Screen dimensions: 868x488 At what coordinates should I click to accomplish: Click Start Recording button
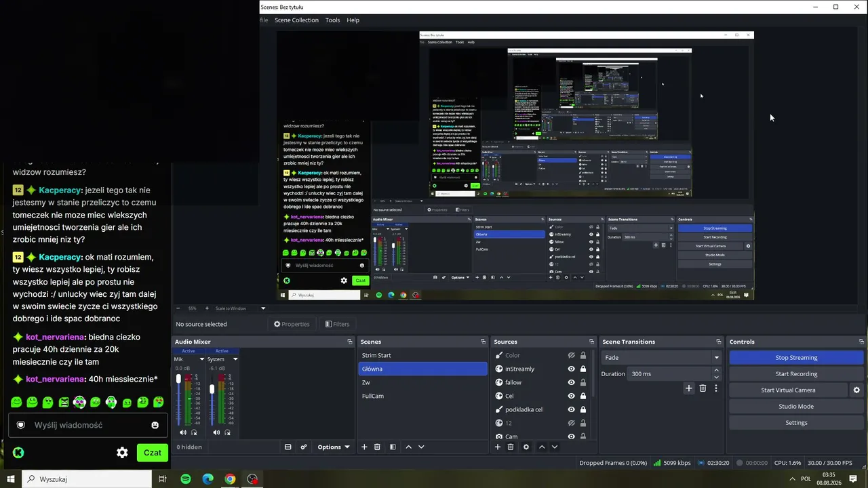[796, 374]
